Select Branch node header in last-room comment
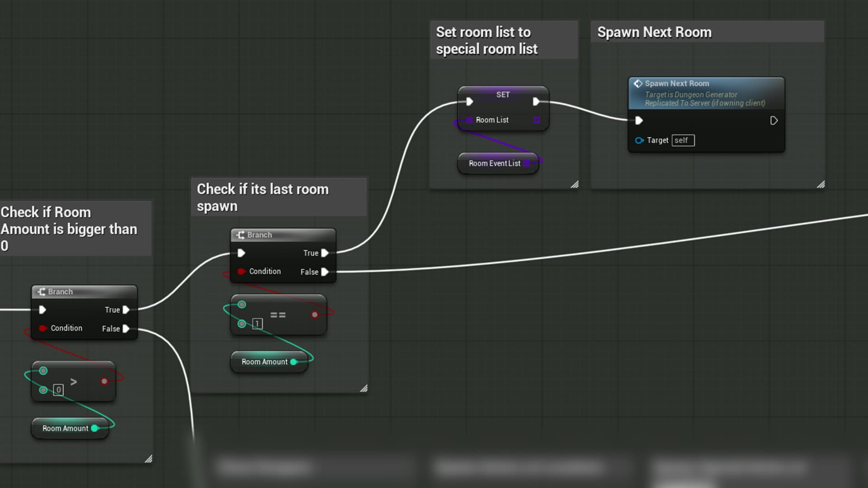868x488 pixels. [x=283, y=235]
